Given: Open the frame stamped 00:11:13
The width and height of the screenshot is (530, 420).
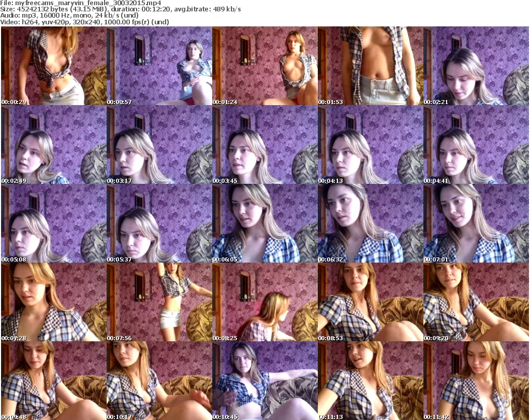Looking at the screenshot, I should click(x=371, y=381).
